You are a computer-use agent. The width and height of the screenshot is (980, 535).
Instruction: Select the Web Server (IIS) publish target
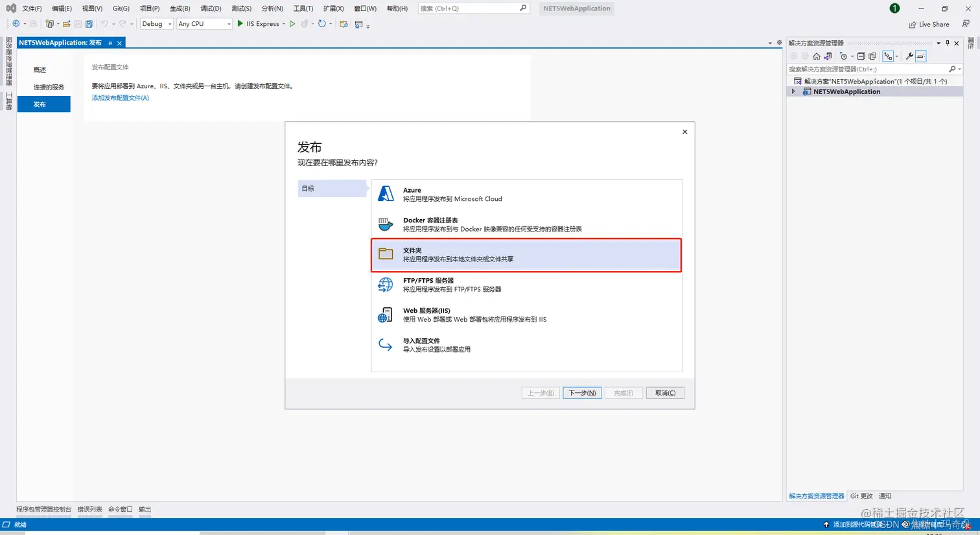(x=526, y=315)
